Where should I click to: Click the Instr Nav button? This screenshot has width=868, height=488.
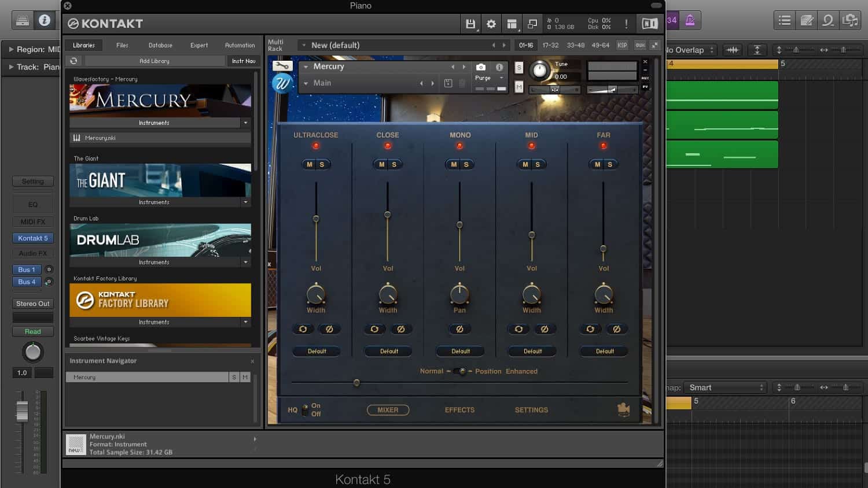244,61
